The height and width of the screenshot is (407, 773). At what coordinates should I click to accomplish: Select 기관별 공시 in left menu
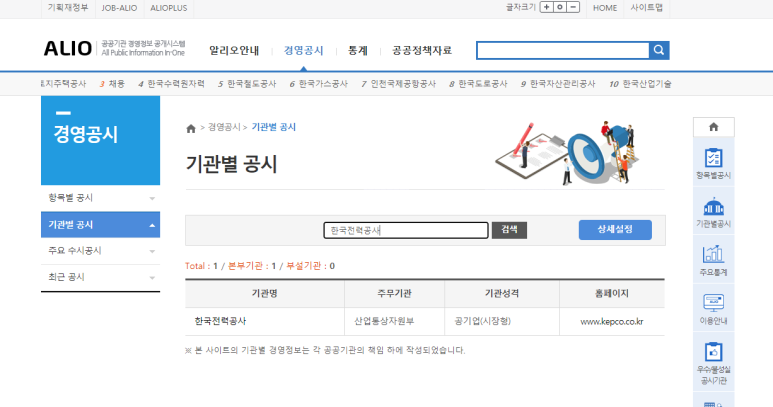pos(101,225)
